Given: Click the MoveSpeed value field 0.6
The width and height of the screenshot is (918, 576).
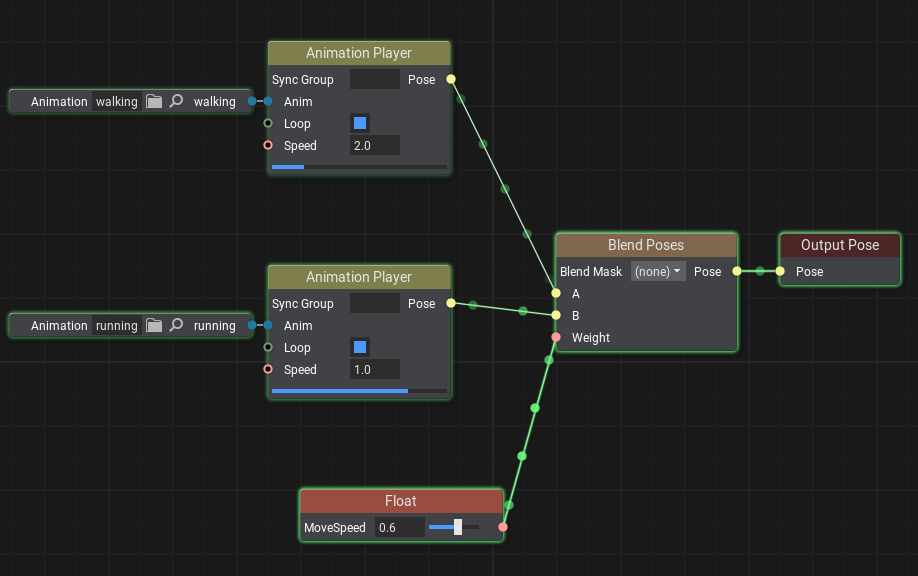Looking at the screenshot, I should point(400,527).
